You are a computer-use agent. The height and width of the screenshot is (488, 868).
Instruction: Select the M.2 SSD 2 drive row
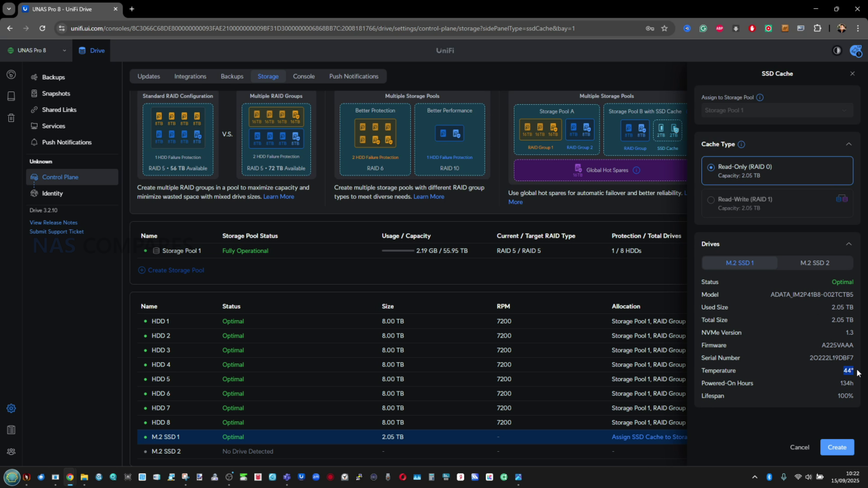[x=412, y=452]
